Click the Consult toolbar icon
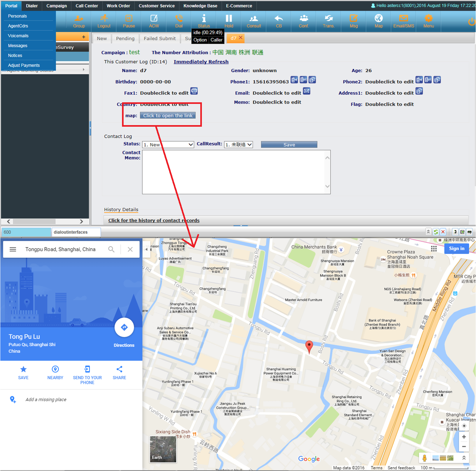 coord(254,21)
